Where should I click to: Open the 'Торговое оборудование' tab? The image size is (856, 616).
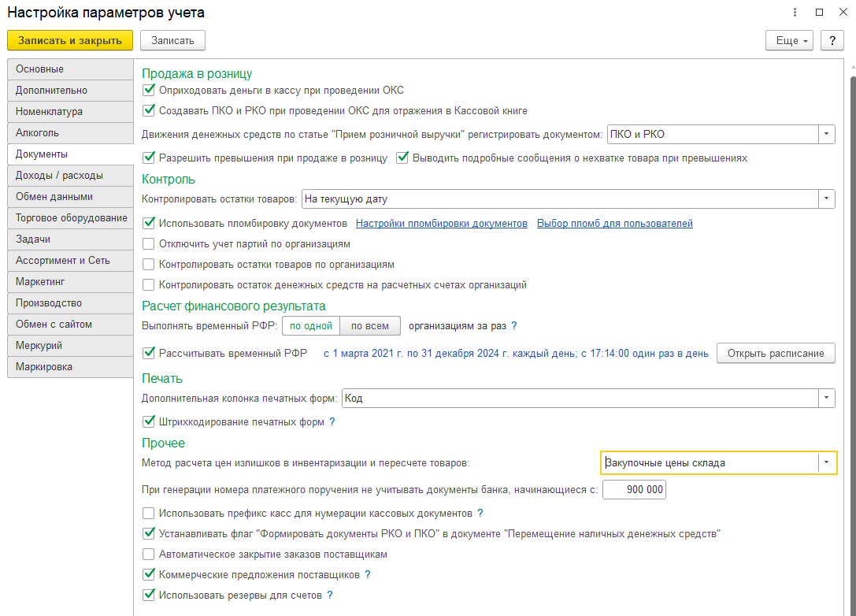point(71,218)
